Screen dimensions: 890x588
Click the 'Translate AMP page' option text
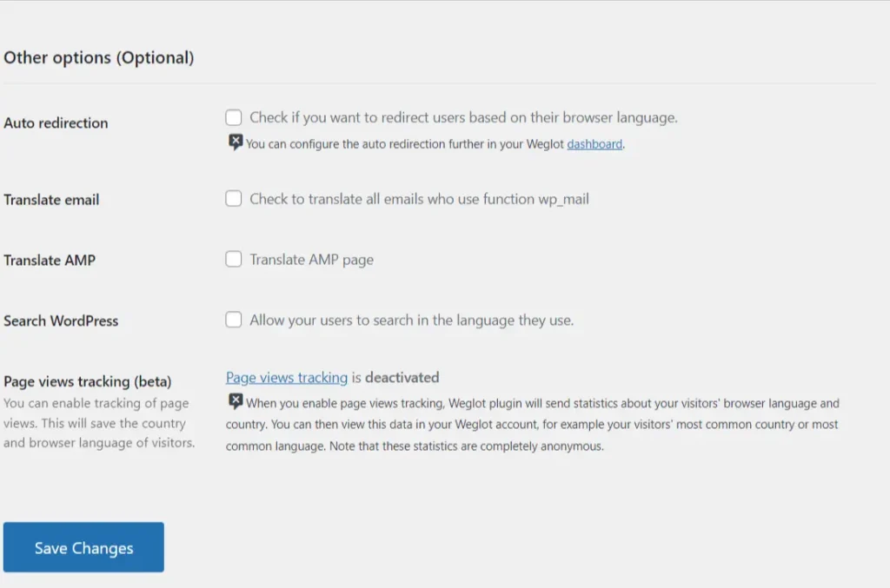coord(311,259)
